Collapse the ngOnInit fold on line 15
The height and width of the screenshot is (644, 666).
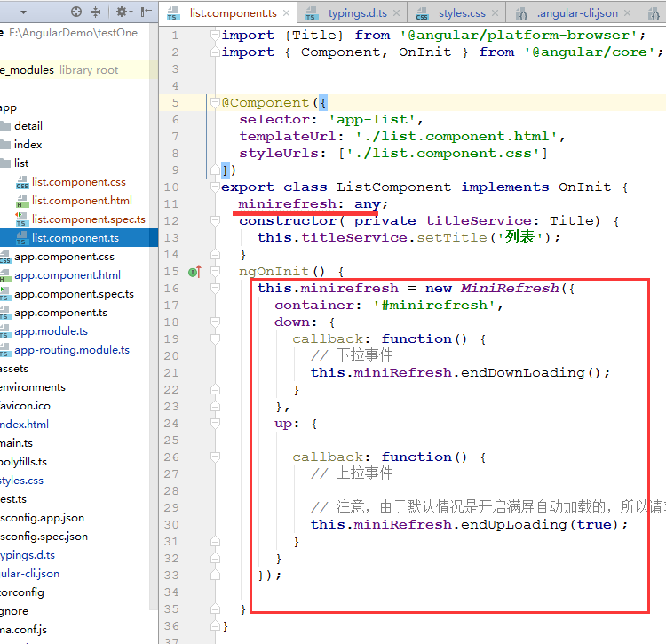click(x=216, y=271)
